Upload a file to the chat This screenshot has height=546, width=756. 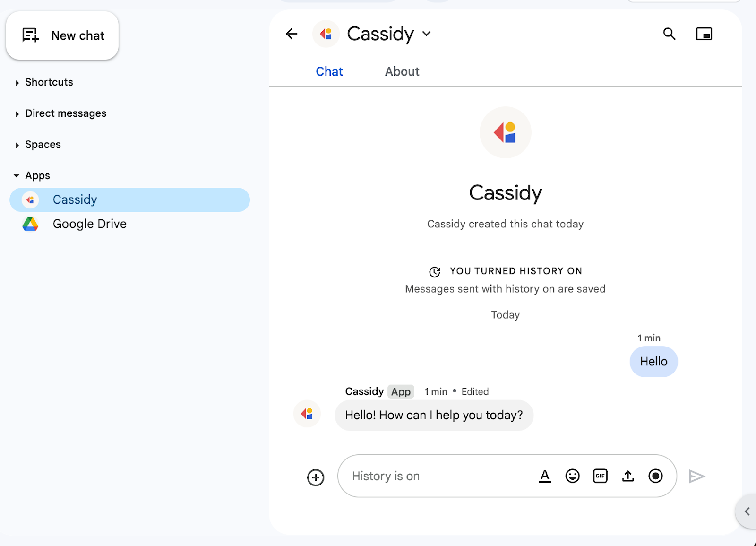(x=627, y=476)
